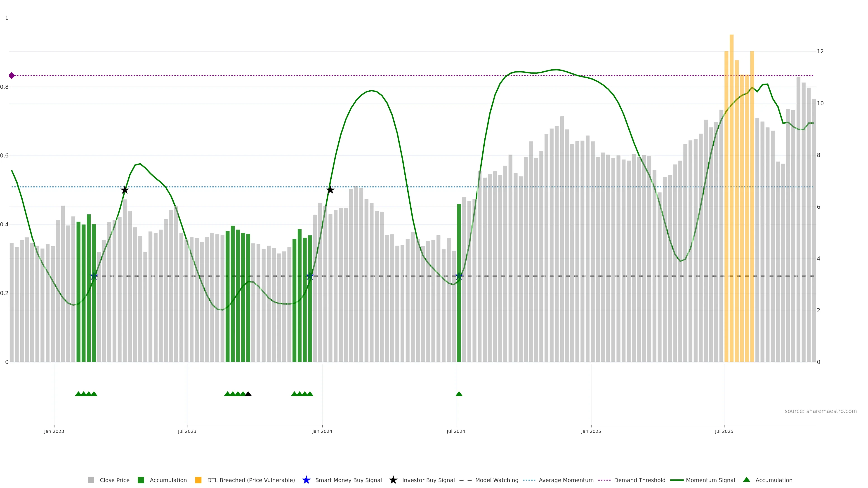Click the Jul 2025 axis label
Image resolution: width=868 pixels, height=488 pixels.
click(x=724, y=431)
